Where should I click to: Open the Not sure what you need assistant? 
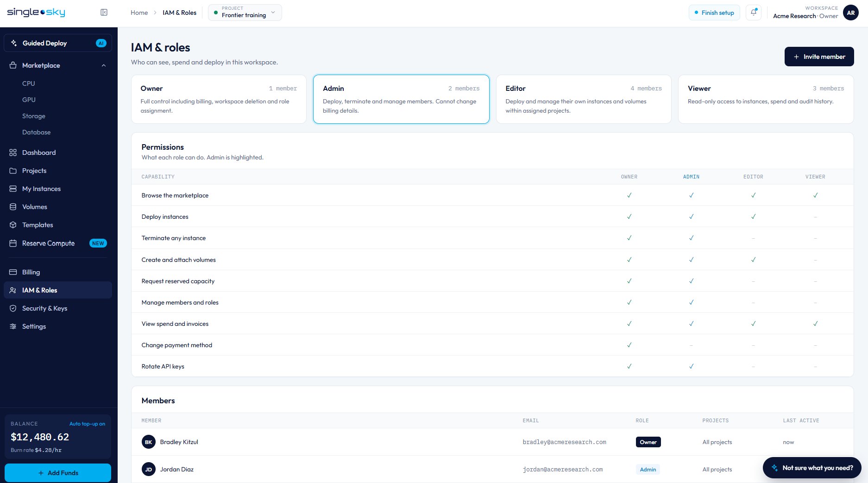(x=812, y=468)
